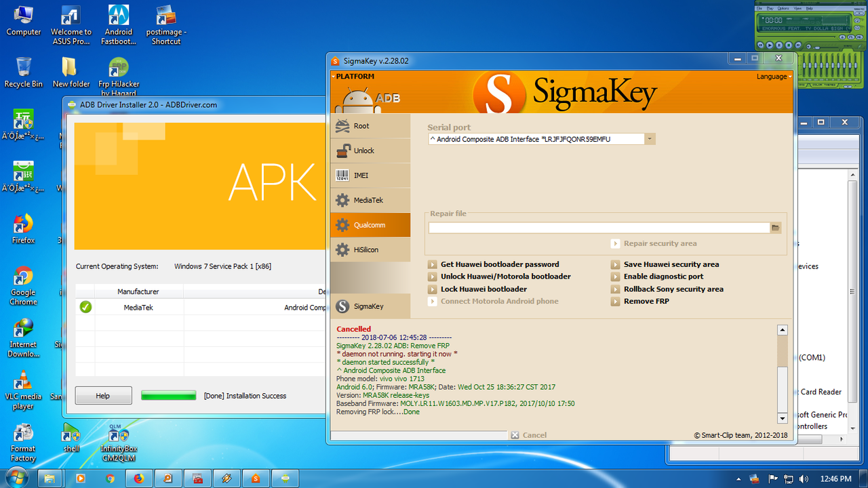Open the Recycle Bin icon

[24, 73]
